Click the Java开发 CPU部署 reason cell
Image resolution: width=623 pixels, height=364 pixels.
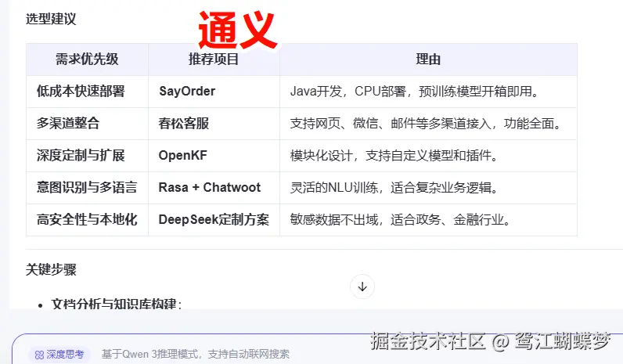(428, 92)
